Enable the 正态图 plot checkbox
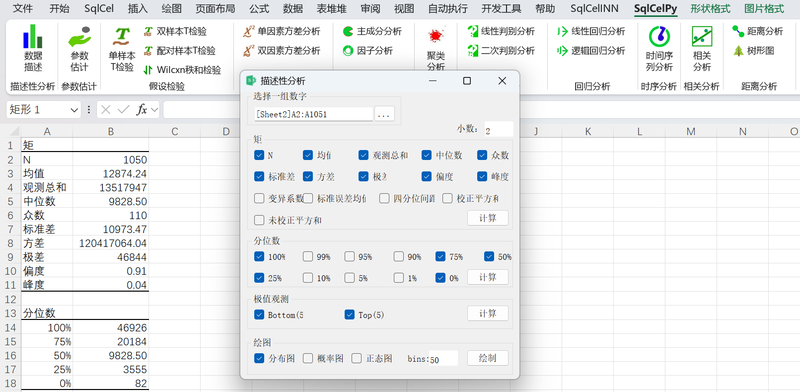This screenshot has width=800, height=392. coord(357,358)
